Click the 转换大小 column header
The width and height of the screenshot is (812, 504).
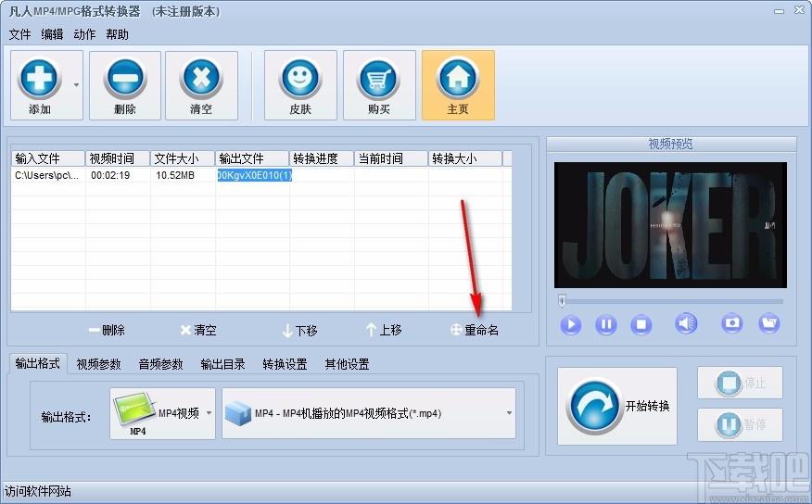pyautogui.click(x=465, y=158)
